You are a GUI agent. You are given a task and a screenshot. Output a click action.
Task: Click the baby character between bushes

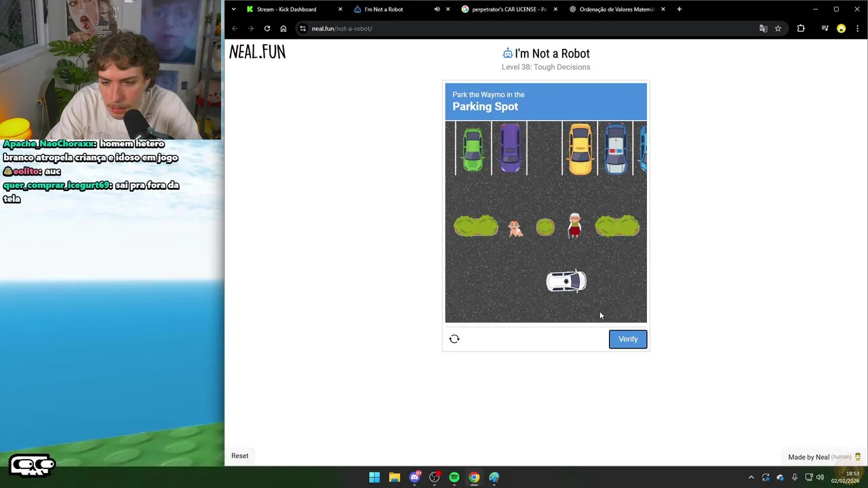515,228
